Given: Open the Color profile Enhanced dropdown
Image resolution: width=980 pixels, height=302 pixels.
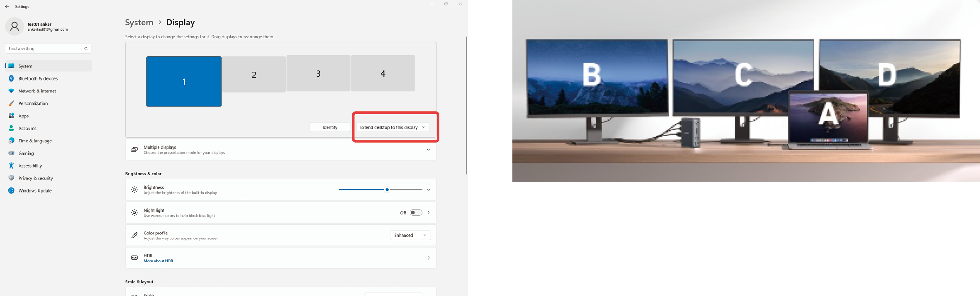Looking at the screenshot, I should (x=410, y=235).
